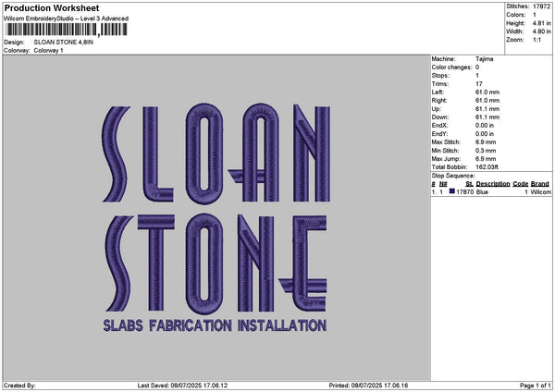Select the 'SLABS FABRICATION INSTALLATION' tagline in the design
The width and height of the screenshot is (555, 392).
click(215, 325)
